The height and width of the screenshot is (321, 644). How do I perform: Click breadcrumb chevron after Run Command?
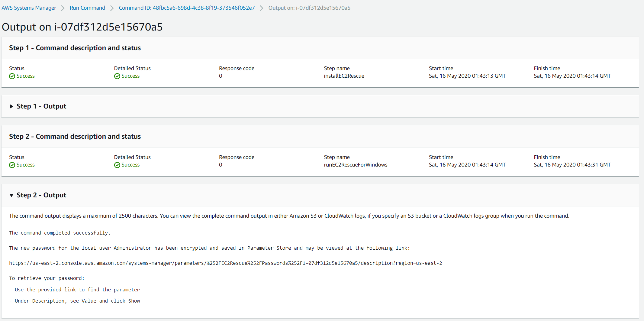pos(112,8)
